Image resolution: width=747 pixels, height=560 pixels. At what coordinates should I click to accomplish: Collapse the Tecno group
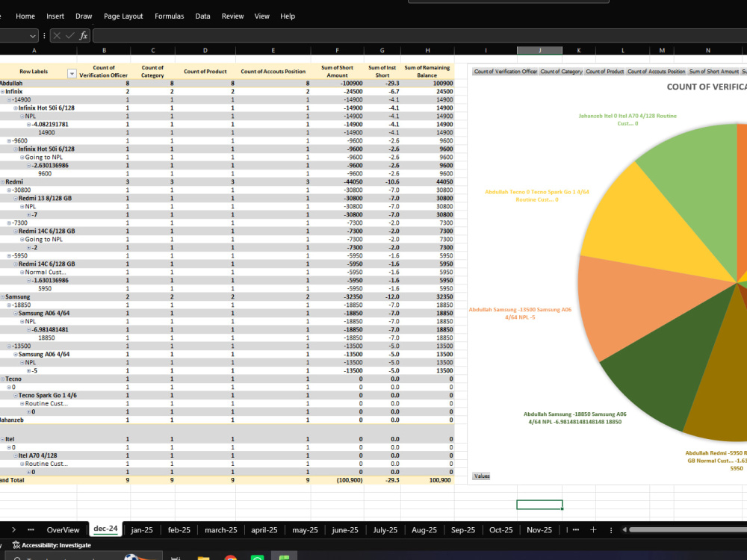pos(2,379)
